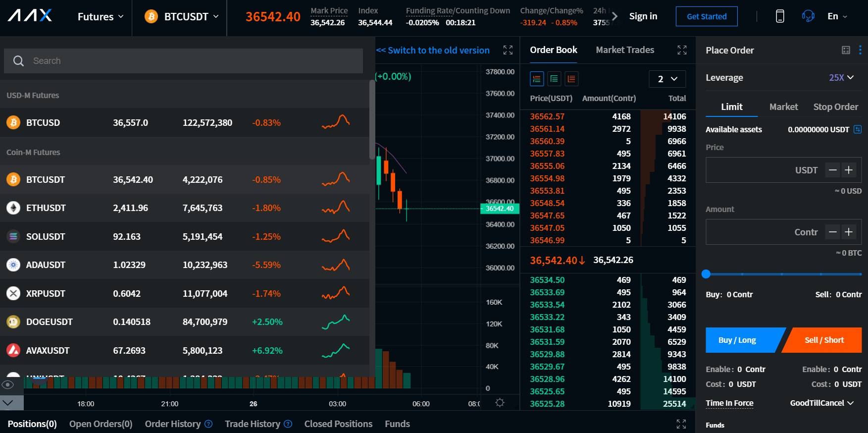868x433 pixels.
Task: Select the AVAXUSDT contract row
Action: click(x=184, y=350)
